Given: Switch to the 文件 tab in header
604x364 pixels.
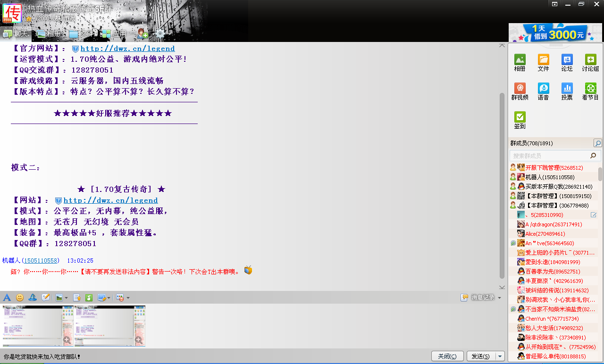Looking at the screenshot, I should point(81,34).
